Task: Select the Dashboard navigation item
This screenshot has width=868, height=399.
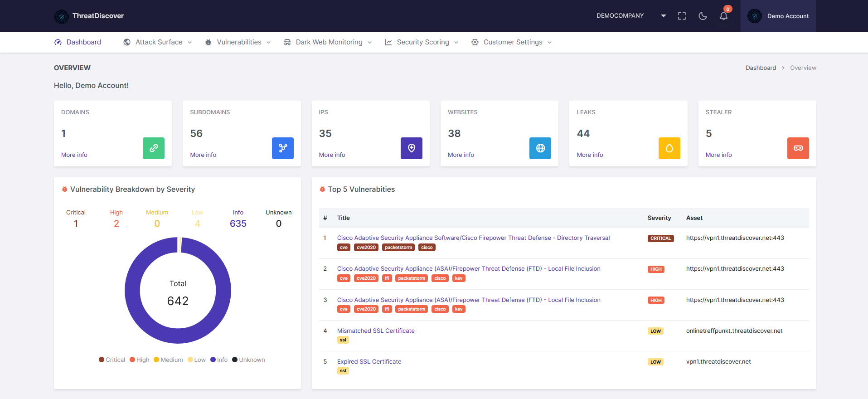Action: [x=83, y=42]
